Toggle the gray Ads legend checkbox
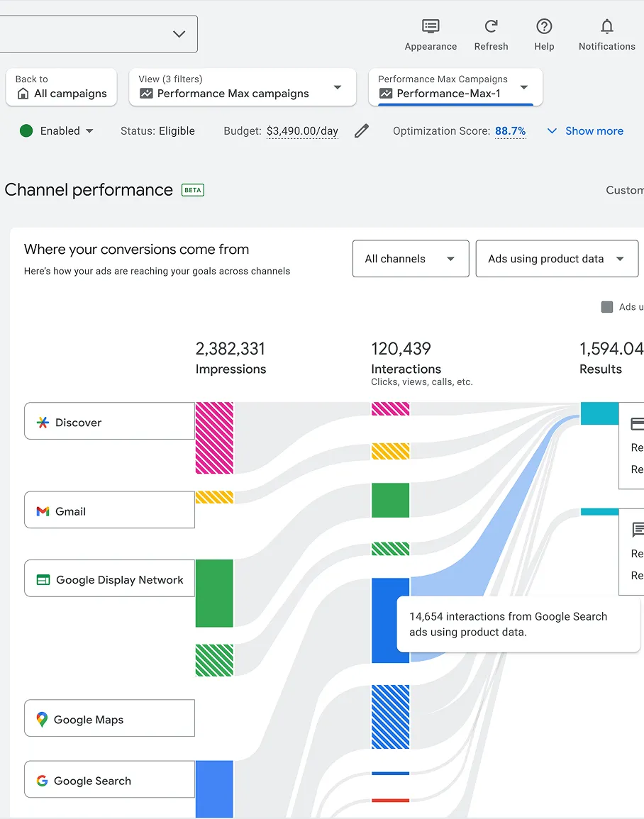 pyautogui.click(x=606, y=307)
